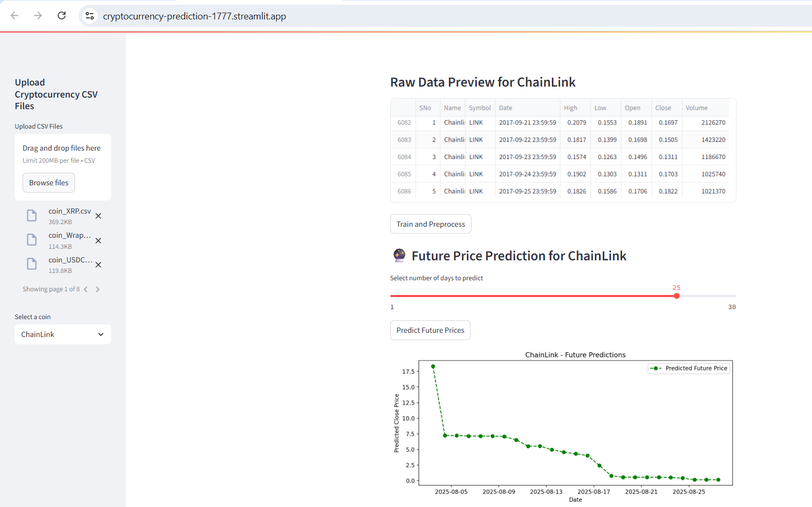812x507 pixels.
Task: Click volume cell 1423220
Action: click(x=706, y=140)
